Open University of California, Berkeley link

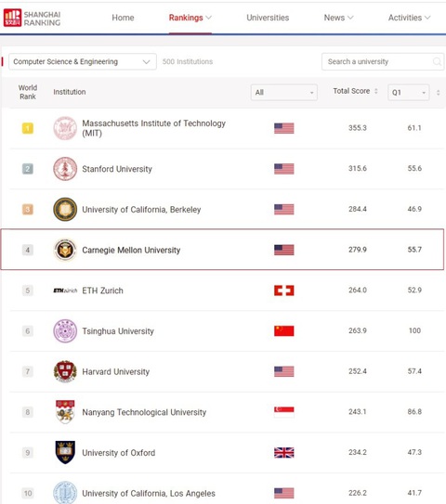coord(141,210)
